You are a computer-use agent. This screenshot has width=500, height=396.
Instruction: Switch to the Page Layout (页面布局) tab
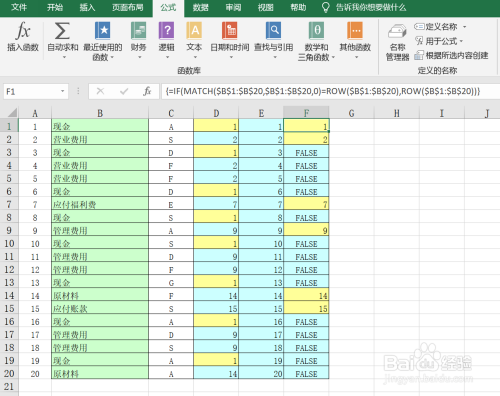pos(128,7)
